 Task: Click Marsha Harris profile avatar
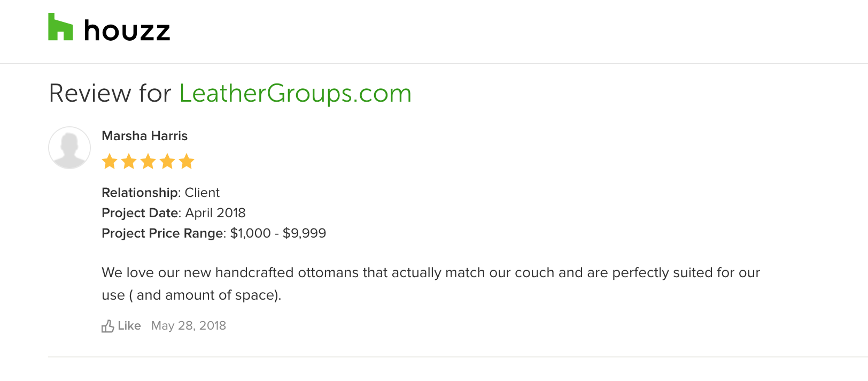click(x=69, y=148)
